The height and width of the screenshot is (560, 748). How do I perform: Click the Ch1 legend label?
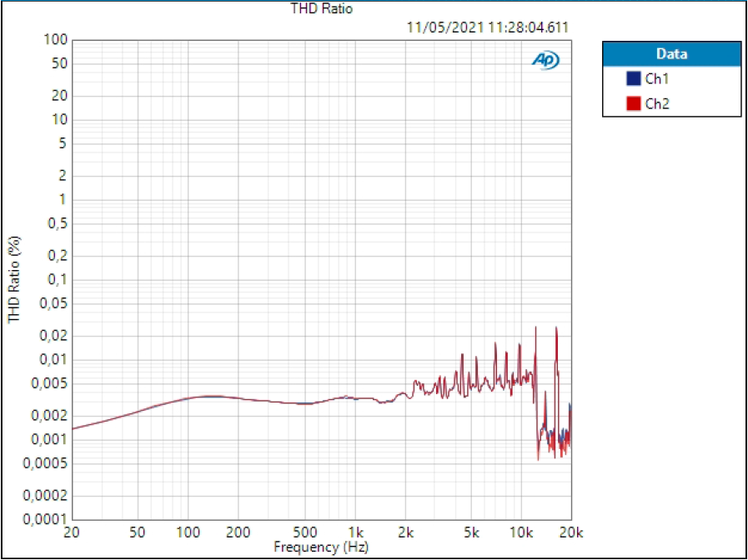tap(657, 79)
